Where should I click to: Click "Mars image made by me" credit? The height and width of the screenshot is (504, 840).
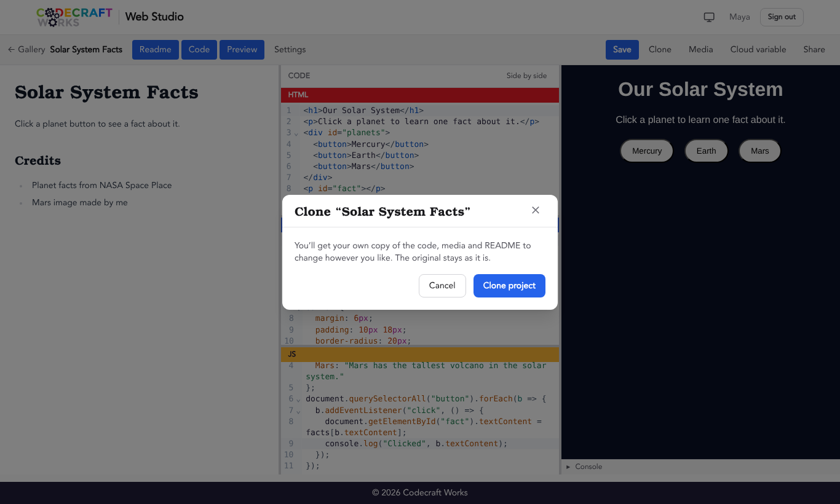tap(80, 203)
